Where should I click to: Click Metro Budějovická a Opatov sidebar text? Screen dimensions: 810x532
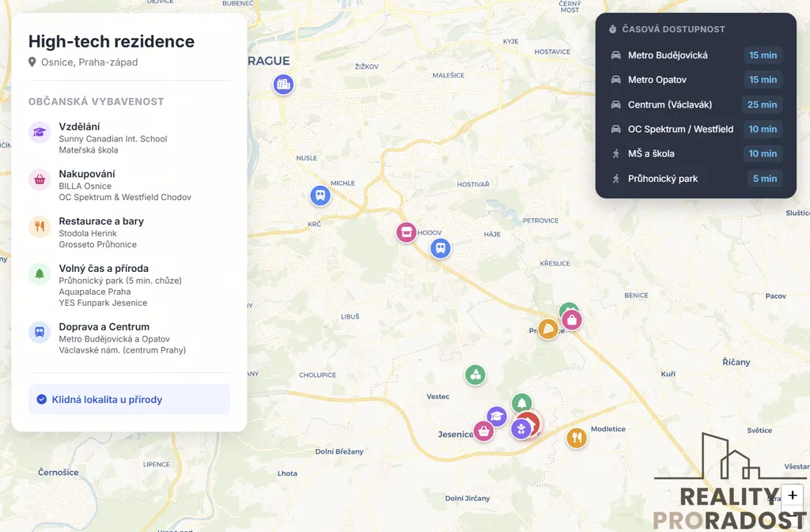coord(114,339)
